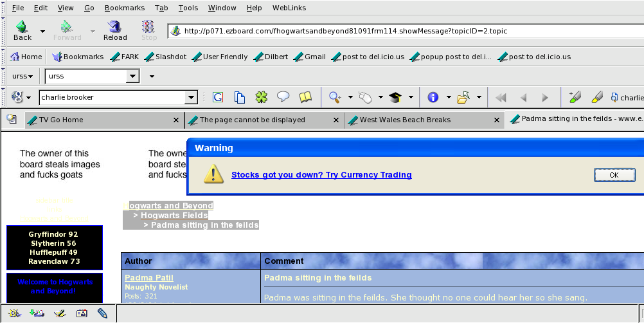
Task: Switch to West Wales Beach Breaks tab
Action: [x=405, y=120]
